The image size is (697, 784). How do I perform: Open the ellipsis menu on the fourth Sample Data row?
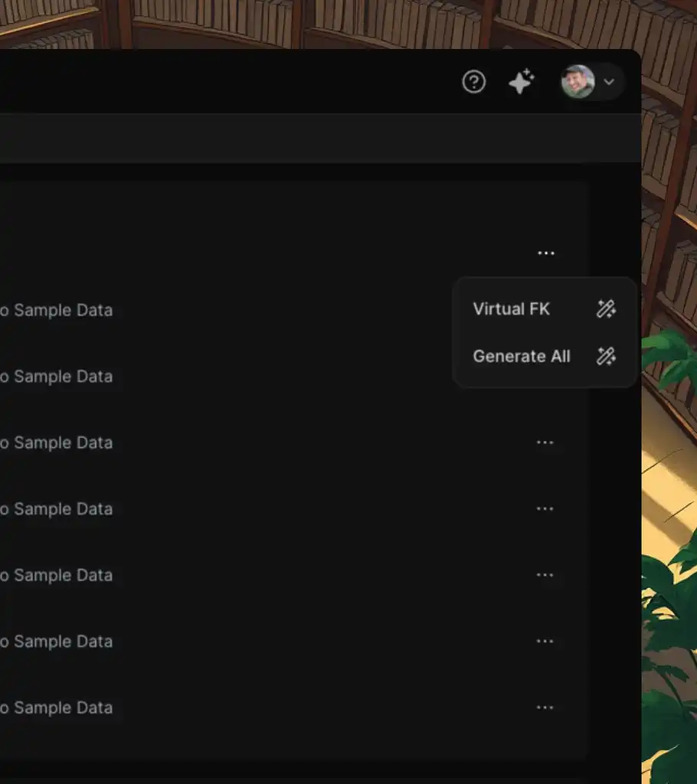click(545, 509)
